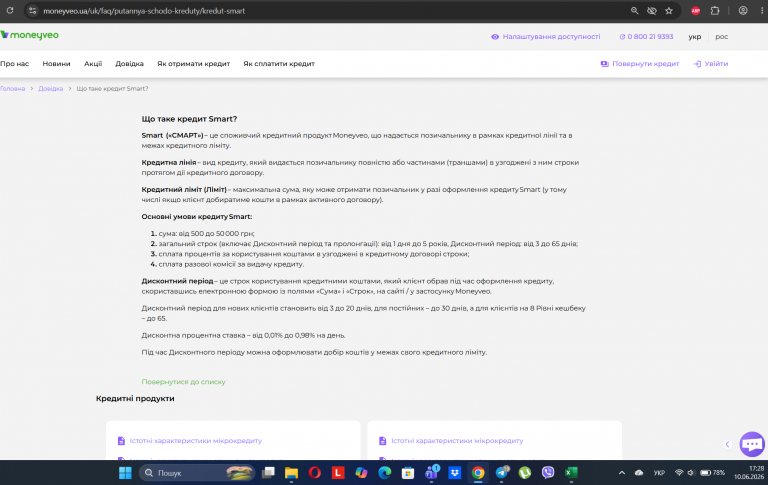768x485 pixels.
Task: Show hidden system tray icons chevron
Action: tap(622, 473)
